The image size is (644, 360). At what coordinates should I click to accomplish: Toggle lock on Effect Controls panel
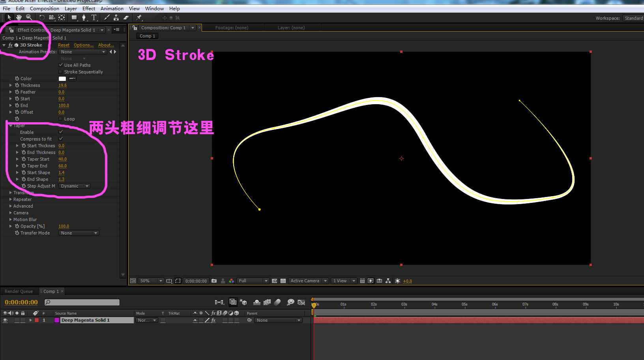(11, 30)
